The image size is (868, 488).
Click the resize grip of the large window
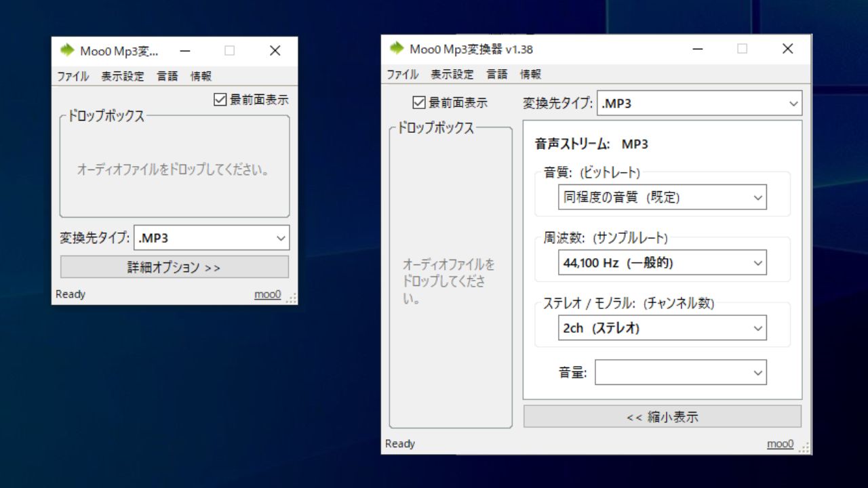[805, 448]
